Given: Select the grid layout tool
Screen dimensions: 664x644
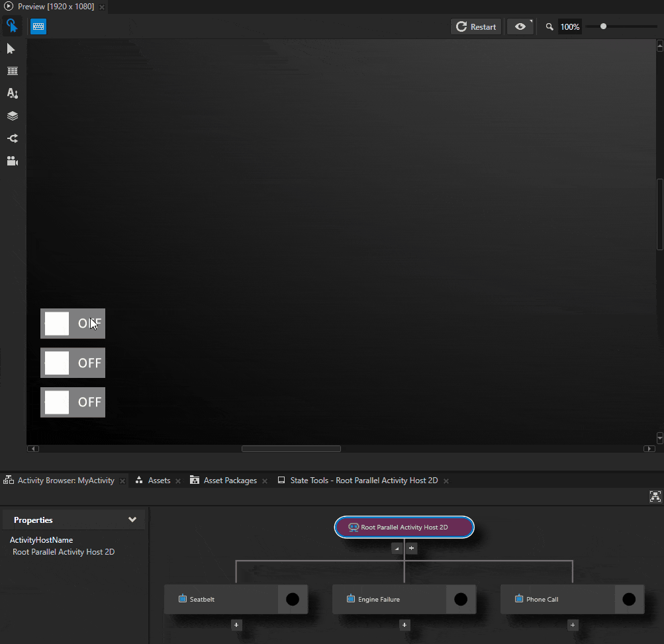Looking at the screenshot, I should pyautogui.click(x=12, y=71).
